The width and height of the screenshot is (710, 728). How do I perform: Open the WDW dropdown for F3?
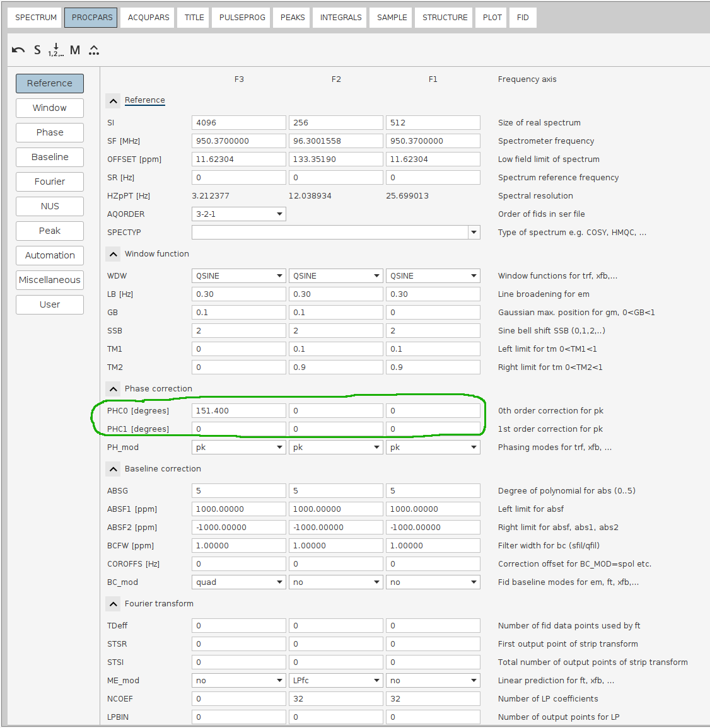point(279,275)
